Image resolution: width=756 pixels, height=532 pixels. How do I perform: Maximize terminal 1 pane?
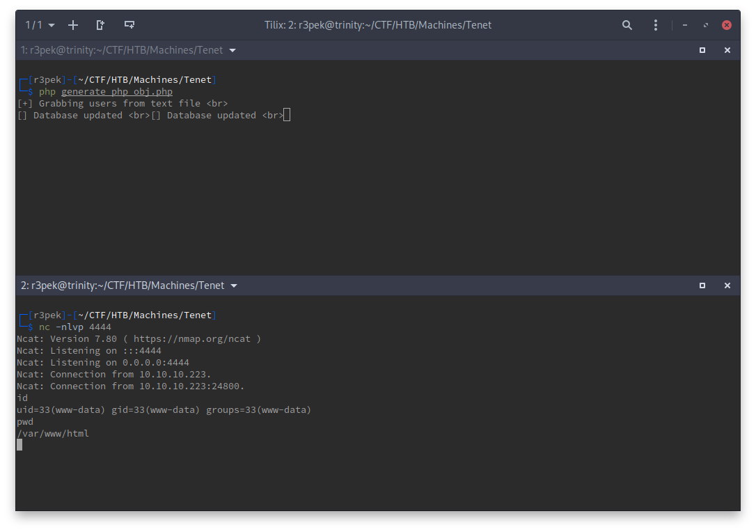click(702, 50)
